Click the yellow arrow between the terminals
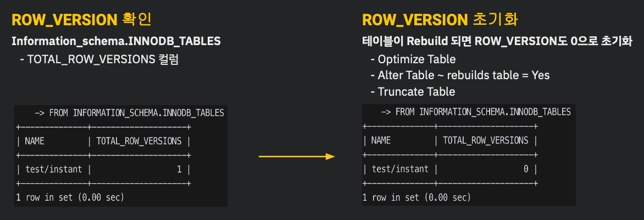The height and width of the screenshot is (220, 644). pyautogui.click(x=297, y=157)
